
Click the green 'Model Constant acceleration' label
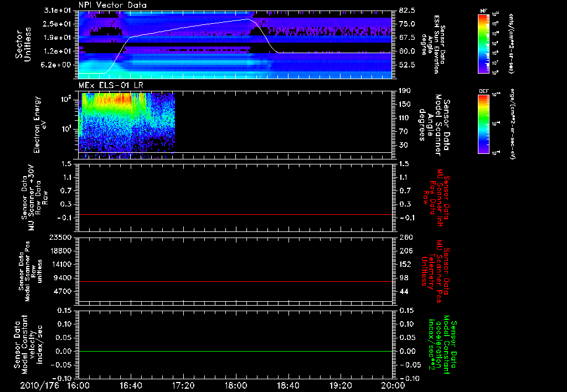[x=442, y=344]
